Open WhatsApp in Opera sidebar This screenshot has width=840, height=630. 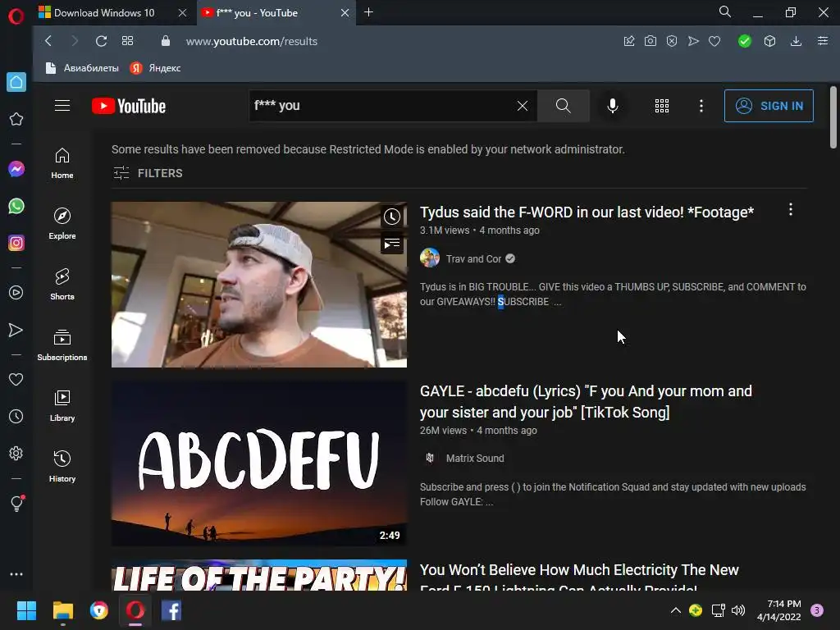coord(16,206)
